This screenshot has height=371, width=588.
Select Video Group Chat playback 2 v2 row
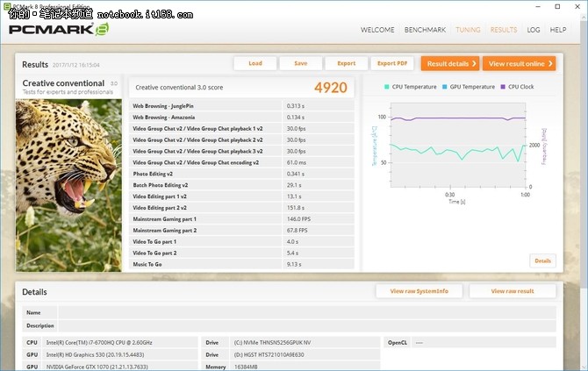tap(241, 139)
